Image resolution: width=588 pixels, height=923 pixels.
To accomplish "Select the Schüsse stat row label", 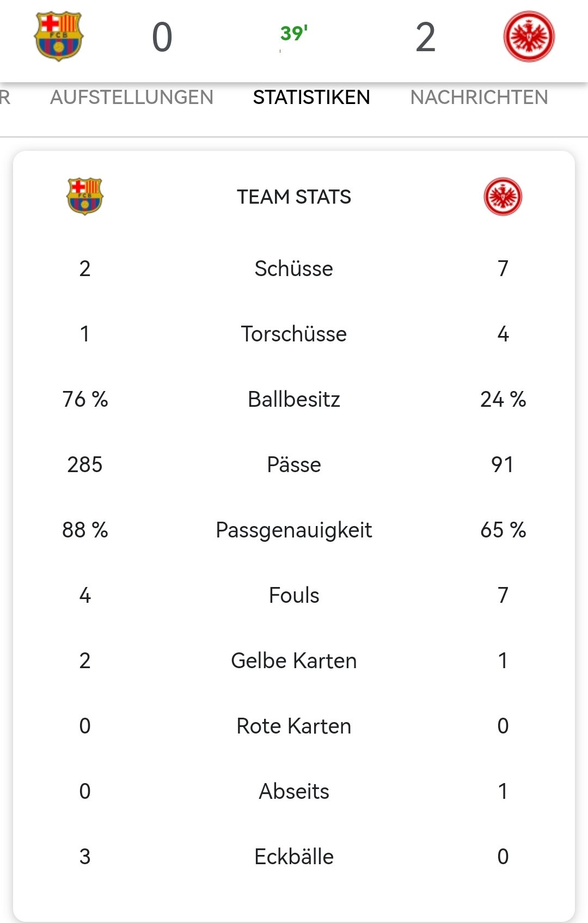I will click(x=294, y=268).
